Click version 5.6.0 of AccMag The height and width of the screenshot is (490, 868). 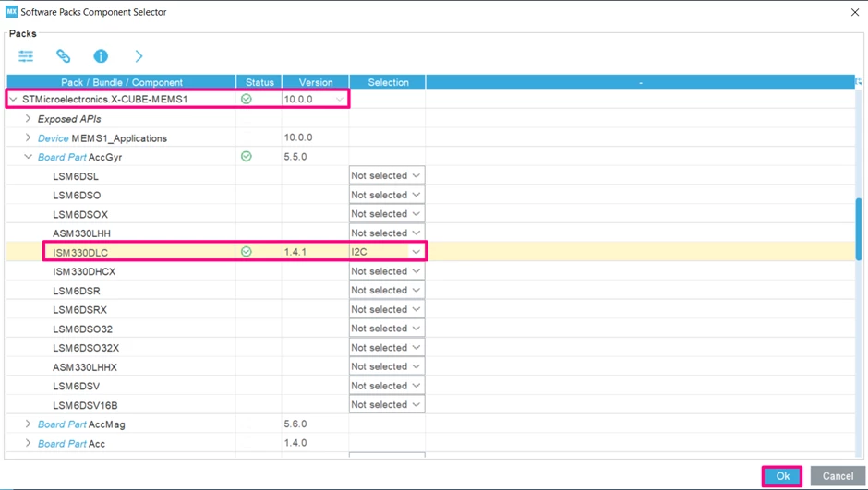(x=295, y=424)
